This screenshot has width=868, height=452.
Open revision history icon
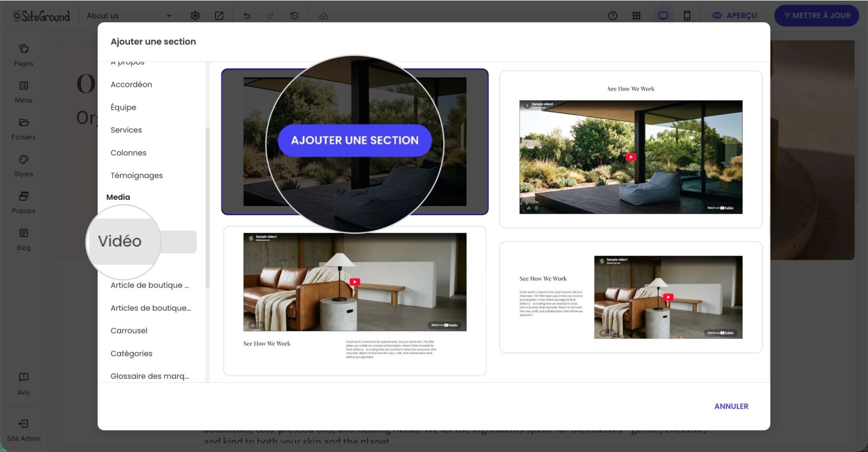point(294,16)
